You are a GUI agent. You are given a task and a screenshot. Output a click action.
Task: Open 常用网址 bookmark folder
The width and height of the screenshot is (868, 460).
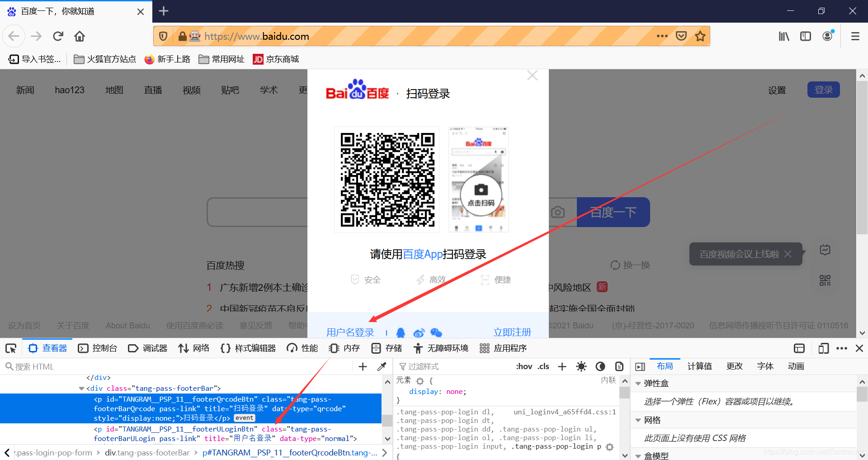[x=222, y=59]
